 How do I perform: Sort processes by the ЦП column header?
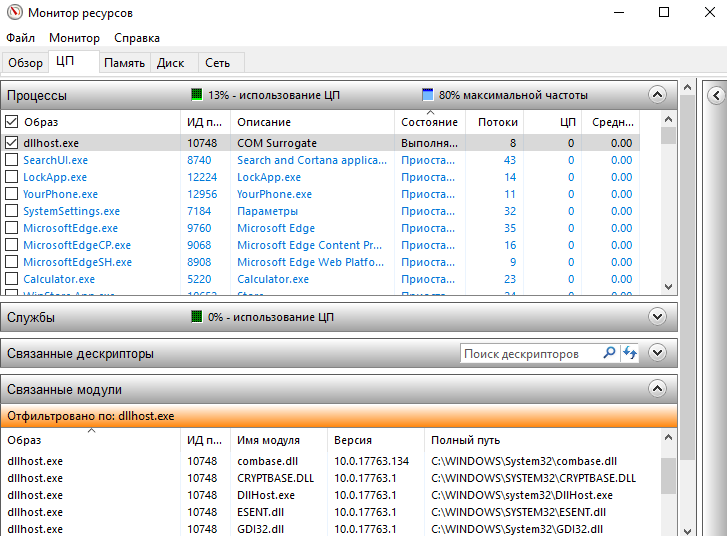(x=552, y=122)
